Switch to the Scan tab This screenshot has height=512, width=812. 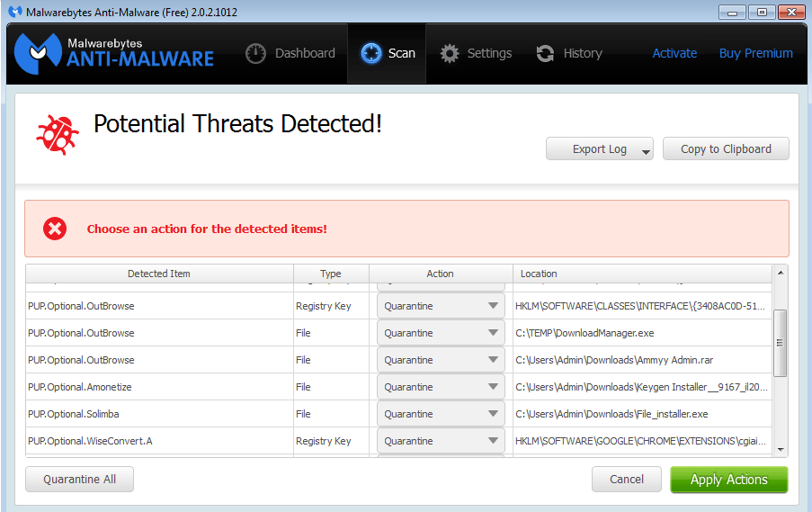388,53
